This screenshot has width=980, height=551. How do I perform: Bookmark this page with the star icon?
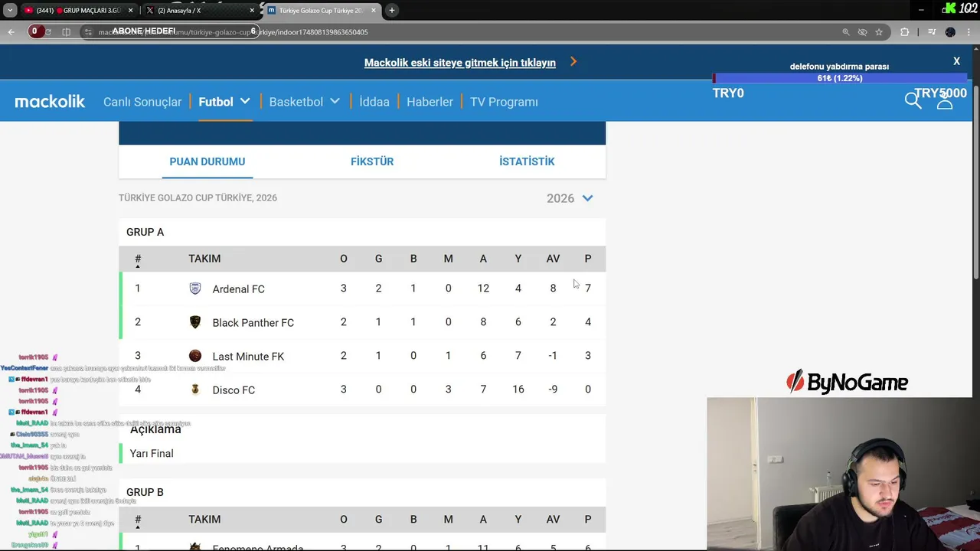point(879,32)
